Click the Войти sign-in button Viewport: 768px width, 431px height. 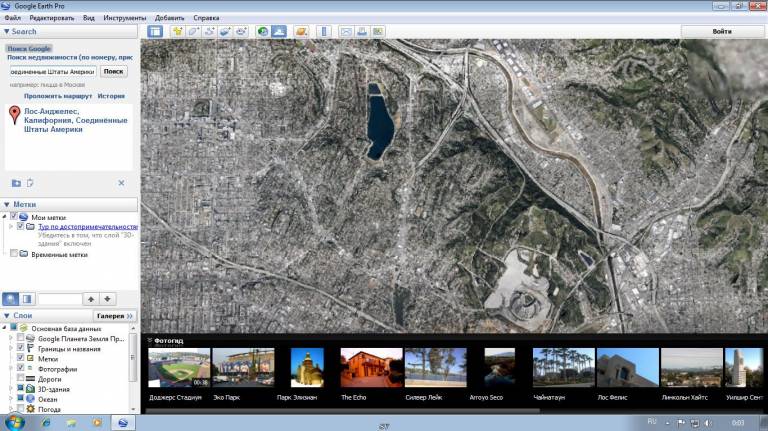(x=722, y=31)
